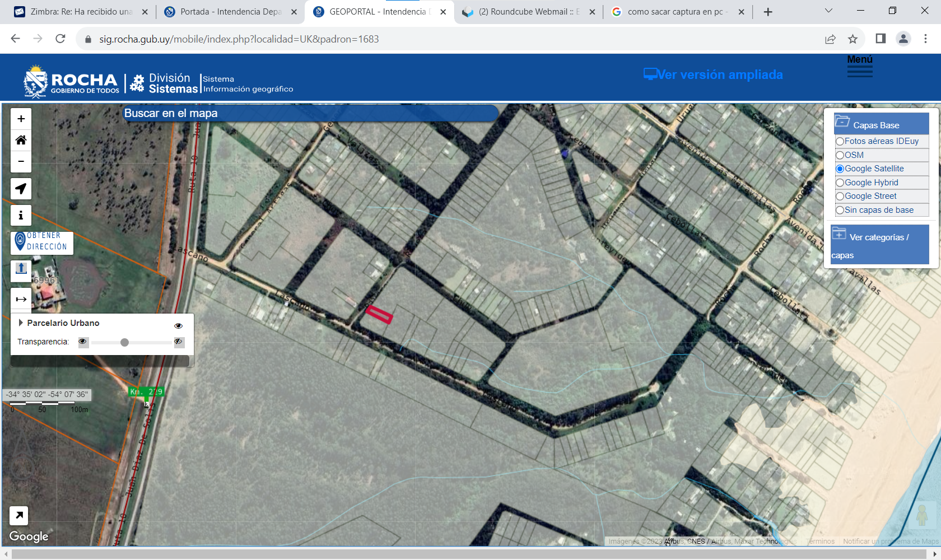This screenshot has height=560, width=941.
Task: Open the Menú hamburger menu
Action: click(859, 67)
